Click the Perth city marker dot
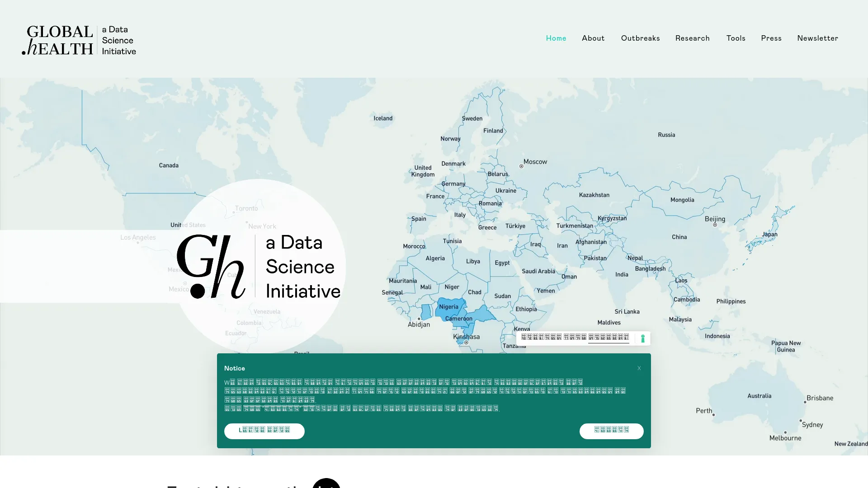The height and width of the screenshot is (488, 868). [713, 415]
